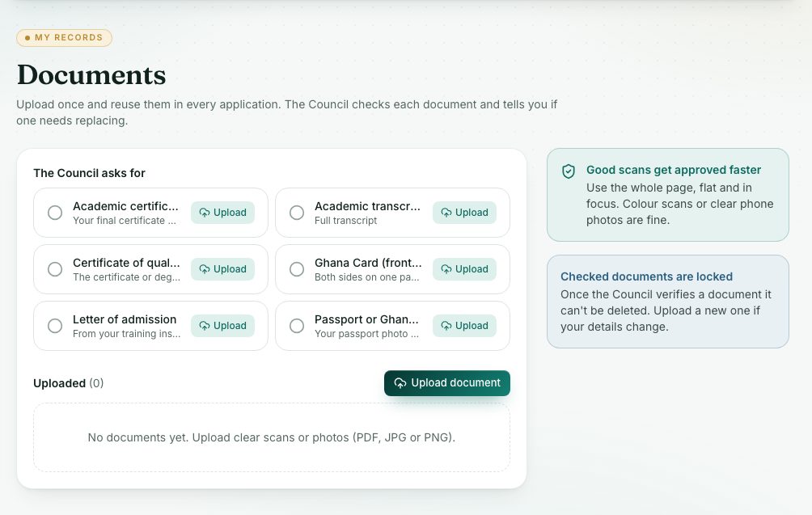Click the shield check icon in tips card
The height and width of the screenshot is (515, 812).
coord(569,171)
